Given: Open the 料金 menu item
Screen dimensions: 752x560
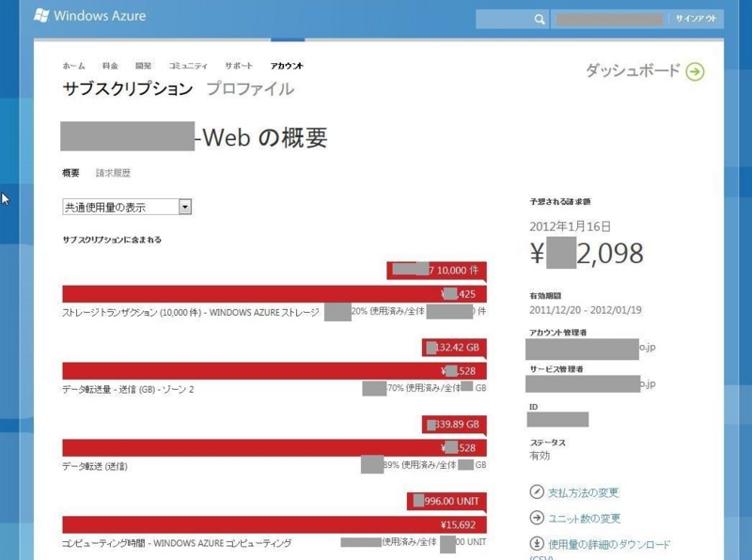Looking at the screenshot, I should pos(110,66).
